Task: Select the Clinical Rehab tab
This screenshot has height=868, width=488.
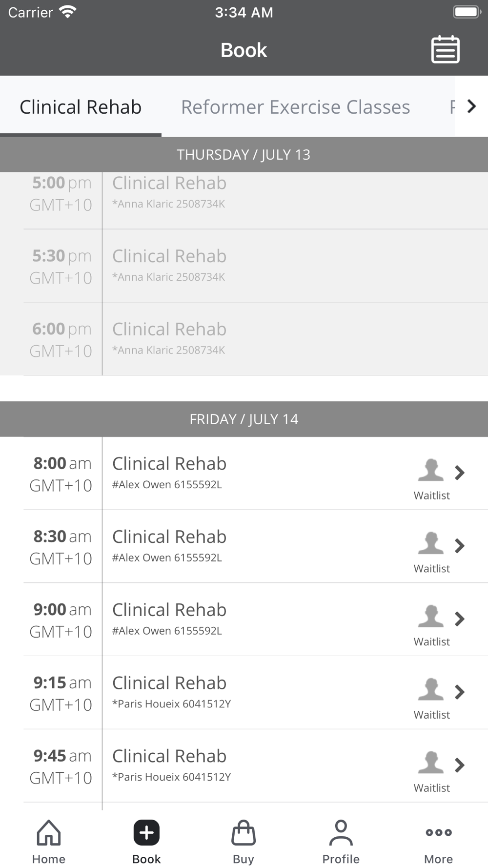Action: click(81, 107)
